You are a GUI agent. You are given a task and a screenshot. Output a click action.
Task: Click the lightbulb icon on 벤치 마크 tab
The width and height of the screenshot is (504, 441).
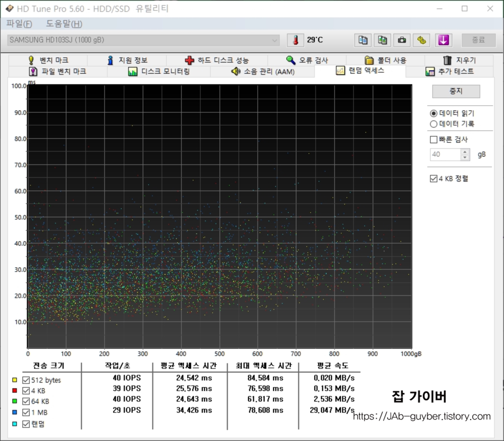click(31, 60)
